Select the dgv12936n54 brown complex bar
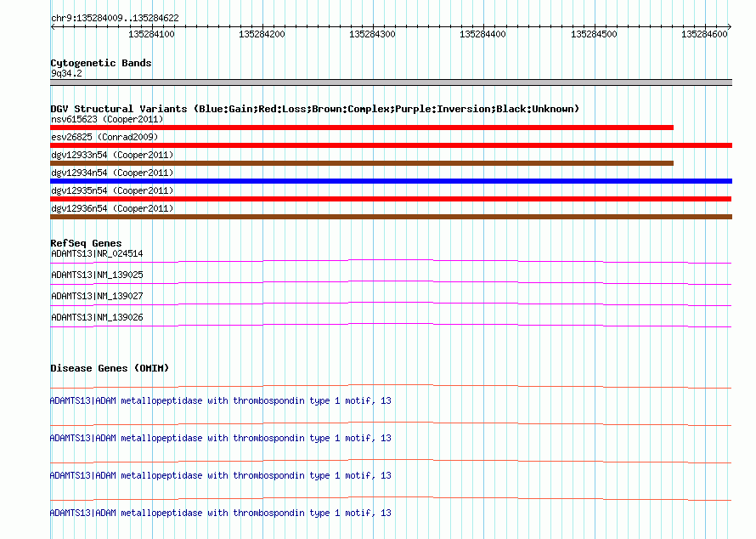 tap(391, 217)
